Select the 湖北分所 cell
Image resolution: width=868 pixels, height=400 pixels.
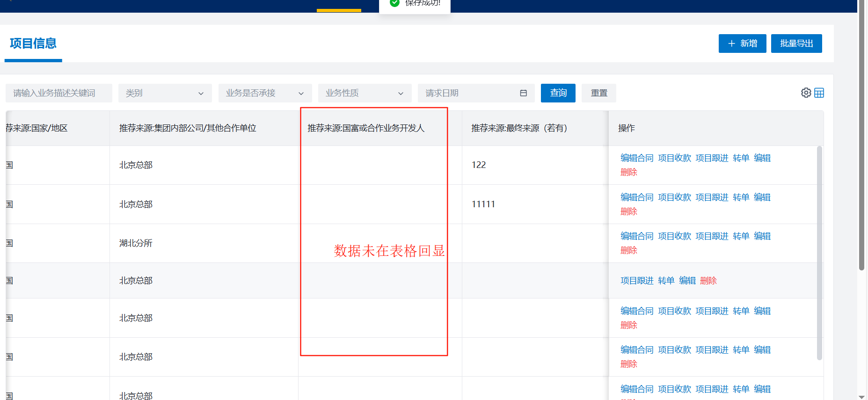coord(204,243)
